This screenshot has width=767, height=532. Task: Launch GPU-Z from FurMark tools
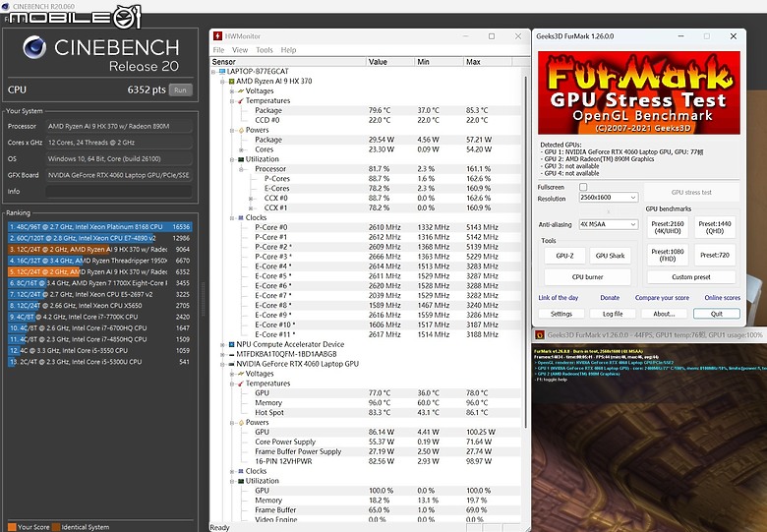click(x=565, y=256)
